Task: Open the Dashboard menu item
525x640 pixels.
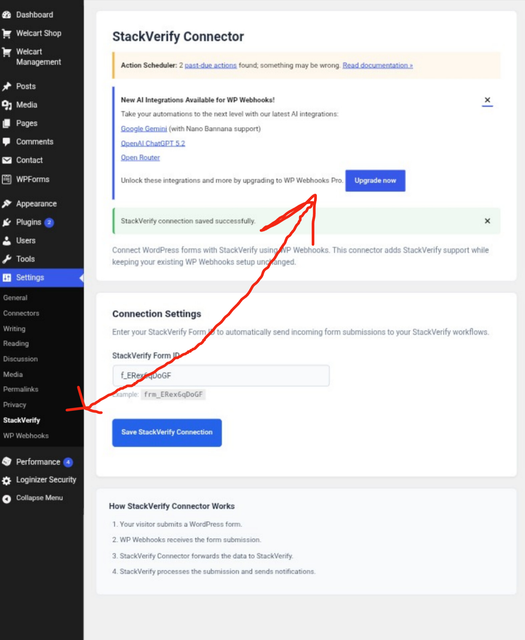Action: point(35,15)
